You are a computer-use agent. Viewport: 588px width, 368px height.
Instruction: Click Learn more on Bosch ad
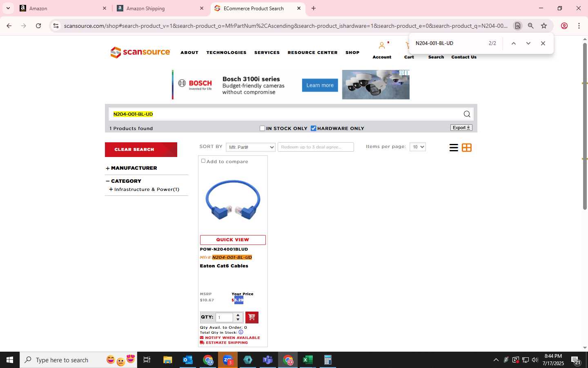320,85
